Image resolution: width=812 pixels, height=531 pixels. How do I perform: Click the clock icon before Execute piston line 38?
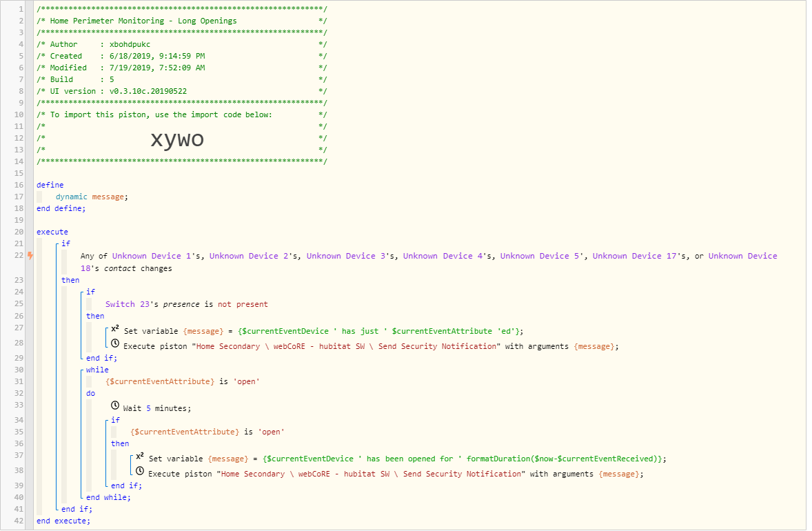tap(140, 471)
